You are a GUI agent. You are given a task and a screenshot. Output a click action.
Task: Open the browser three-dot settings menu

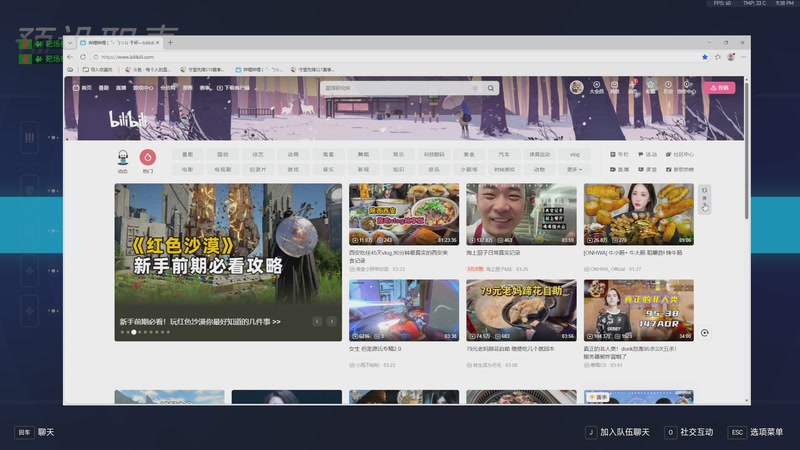pos(743,57)
